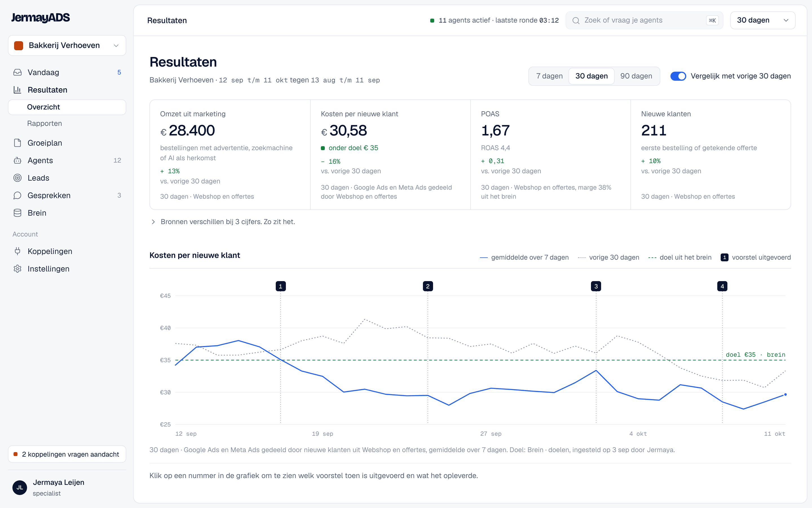
Task: Go to Vandaag in the sidebar
Action: (x=67, y=72)
